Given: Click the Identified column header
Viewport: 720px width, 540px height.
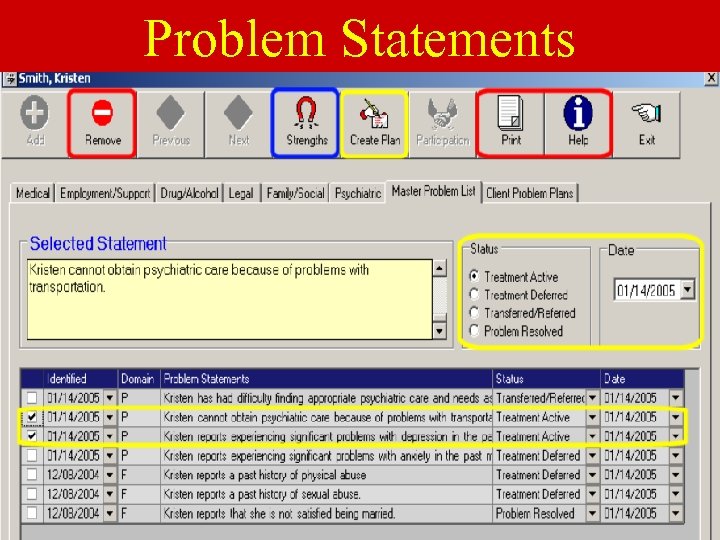Looking at the screenshot, I should (x=81, y=379).
